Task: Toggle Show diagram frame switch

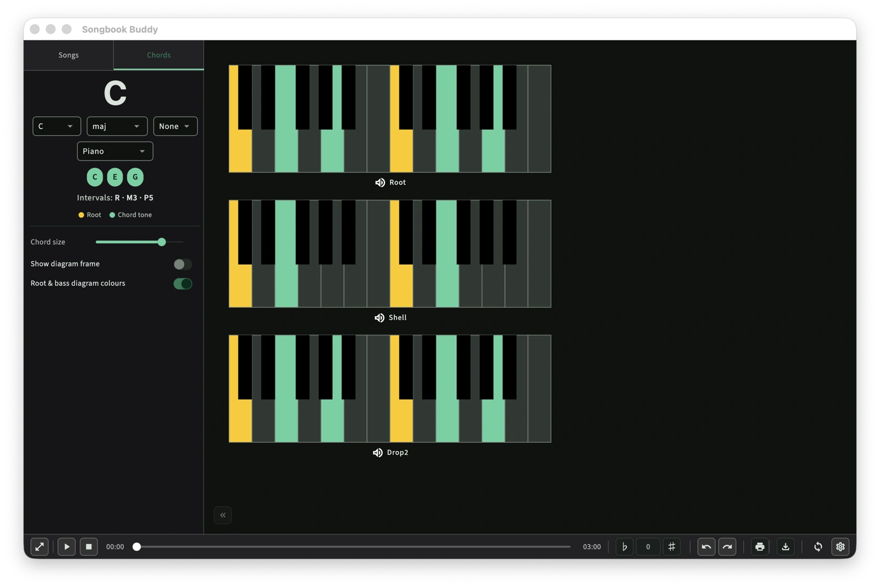Action: tap(183, 264)
